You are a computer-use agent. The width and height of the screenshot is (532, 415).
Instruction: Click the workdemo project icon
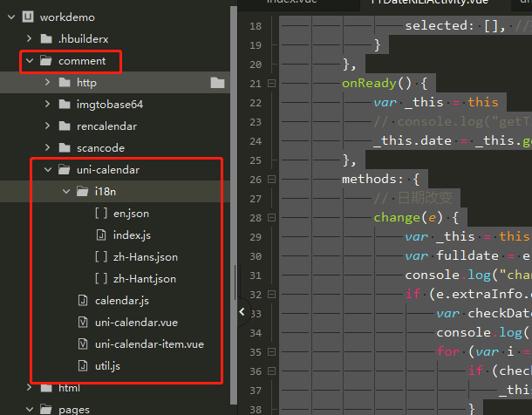[x=28, y=17]
